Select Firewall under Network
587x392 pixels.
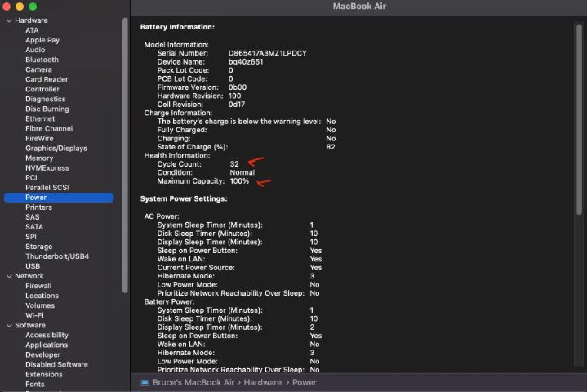click(x=38, y=286)
